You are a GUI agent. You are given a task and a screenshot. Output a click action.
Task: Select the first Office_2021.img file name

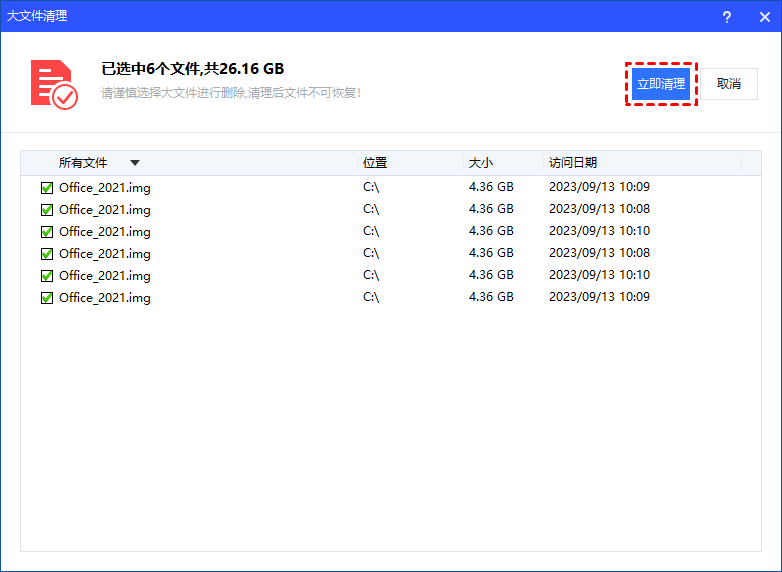tap(105, 188)
